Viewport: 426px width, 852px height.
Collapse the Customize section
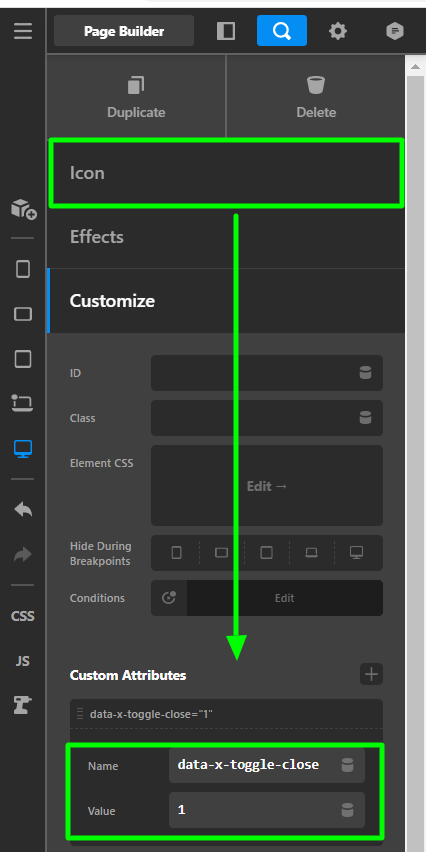point(226,300)
